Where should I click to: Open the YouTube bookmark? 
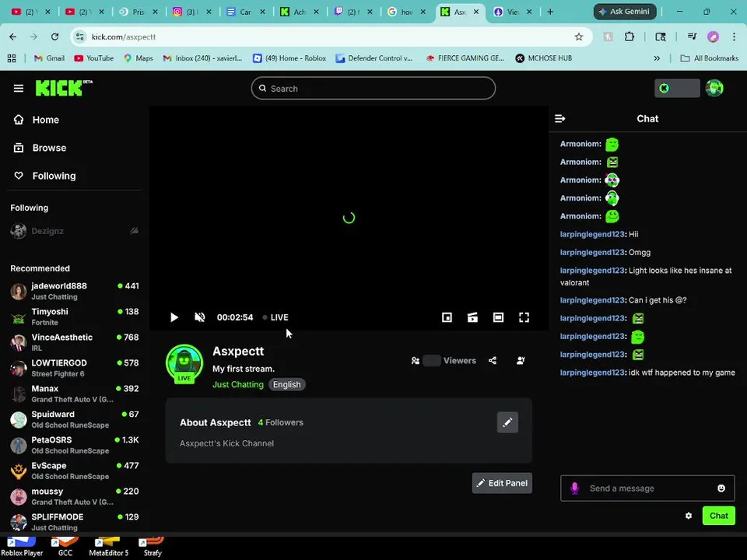pos(94,58)
